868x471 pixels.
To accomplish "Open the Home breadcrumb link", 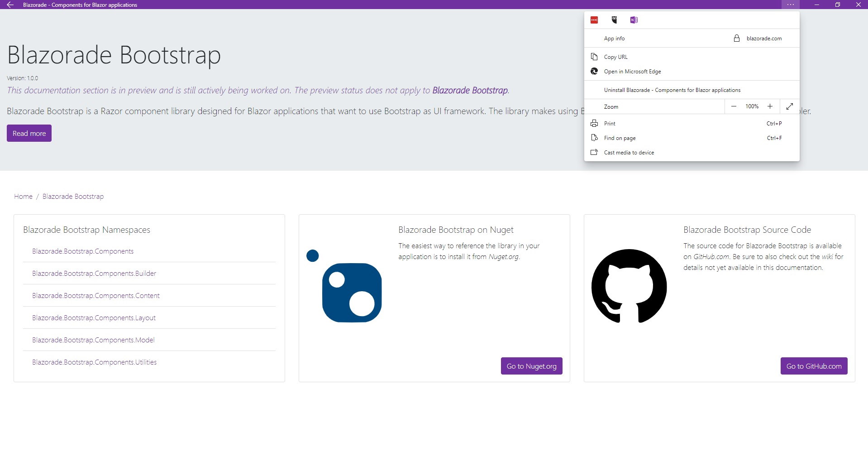I will coord(23,196).
